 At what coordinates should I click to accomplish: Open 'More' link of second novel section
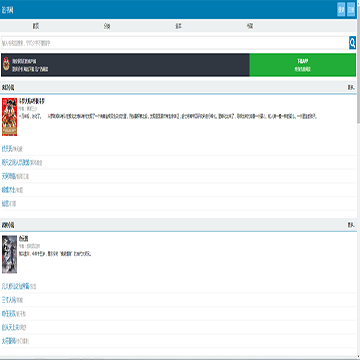[x=351, y=225]
